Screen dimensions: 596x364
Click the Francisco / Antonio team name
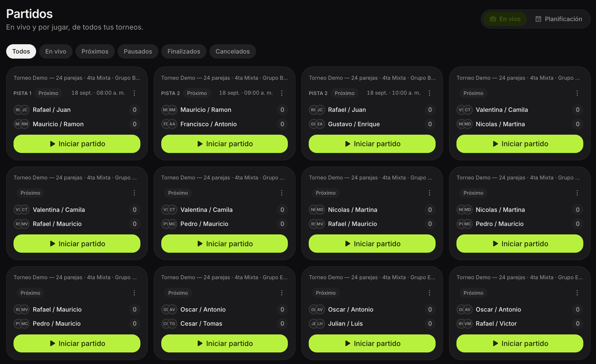click(209, 124)
